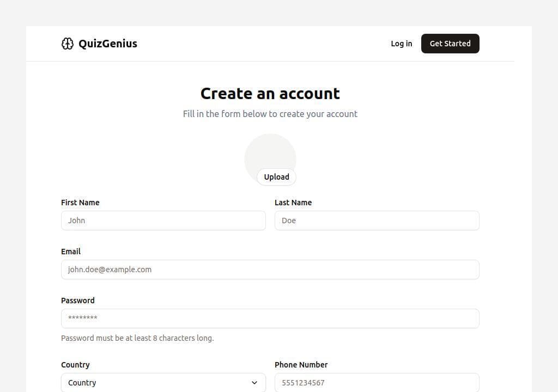This screenshot has width=558, height=392.
Task: Click the First Name label
Action: pyautogui.click(x=80, y=203)
